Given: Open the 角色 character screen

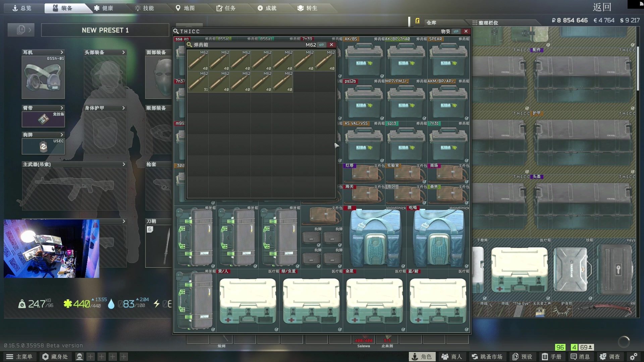Looking at the screenshot, I should pyautogui.click(x=422, y=357).
